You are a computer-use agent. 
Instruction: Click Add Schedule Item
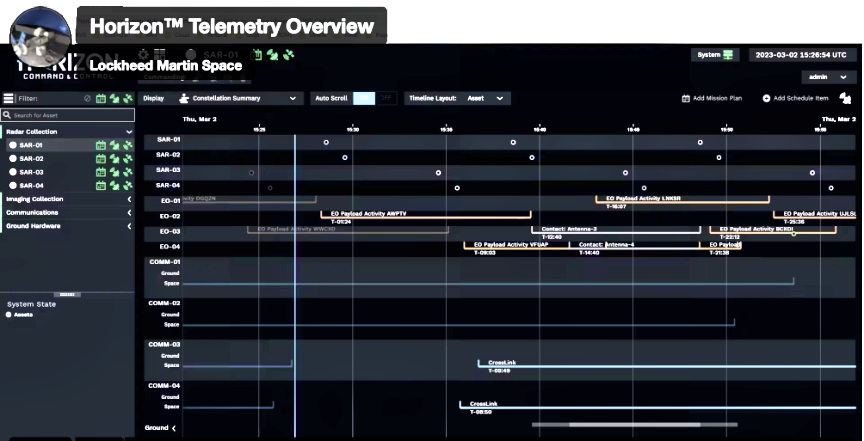pyautogui.click(x=795, y=98)
